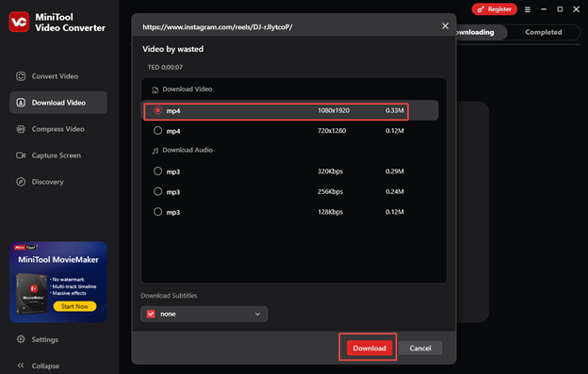Select mp3 320Kbps radio button

pyautogui.click(x=158, y=171)
